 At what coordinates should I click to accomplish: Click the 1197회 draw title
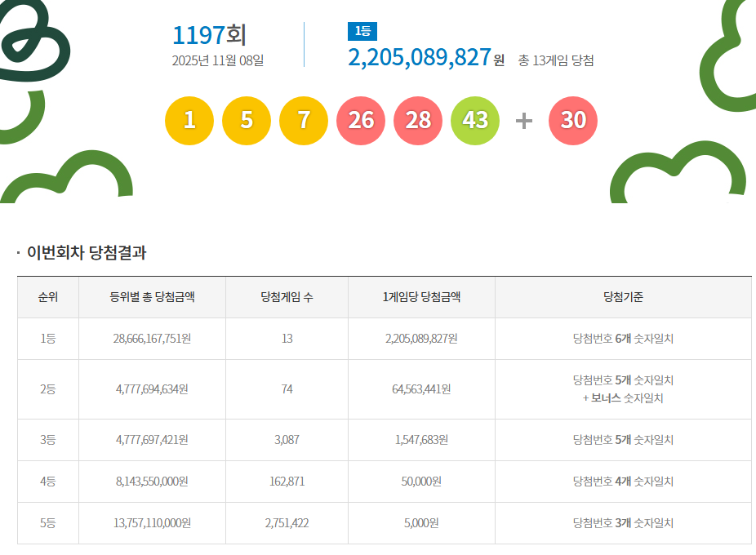[209, 35]
